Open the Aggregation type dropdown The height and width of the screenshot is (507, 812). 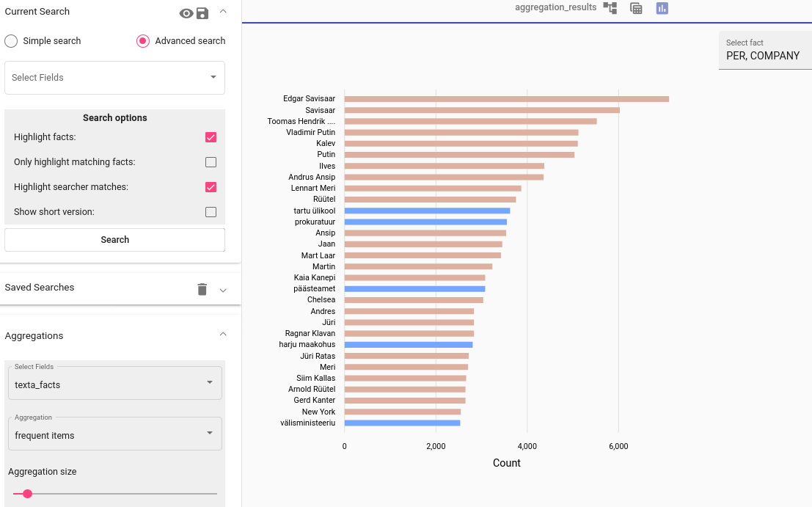(x=115, y=434)
